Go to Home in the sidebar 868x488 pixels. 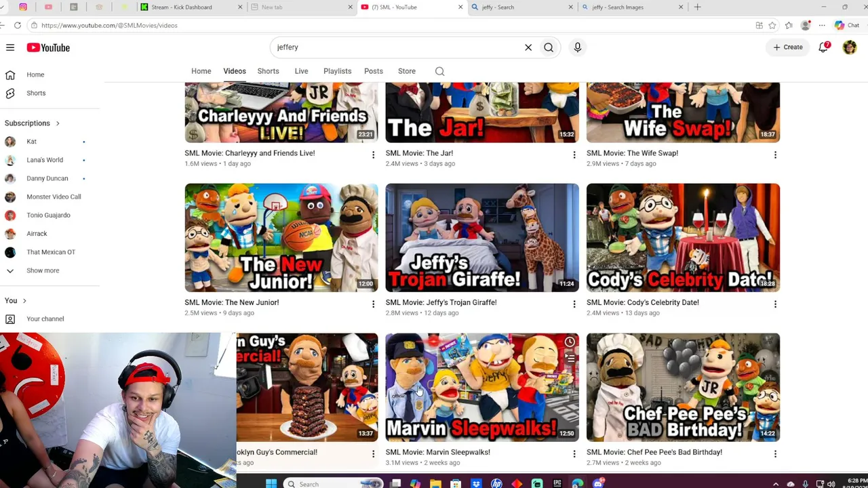click(35, 75)
